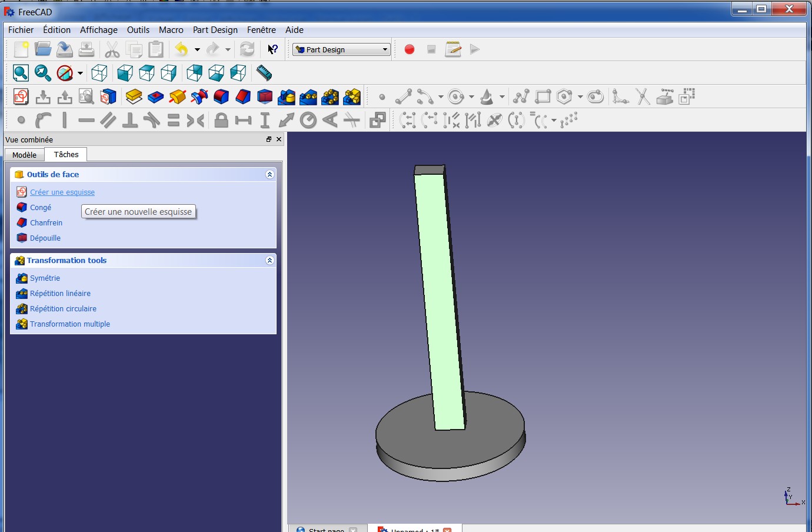Image resolution: width=812 pixels, height=532 pixels.
Task: Switch to axonometric view cube icon
Action: coord(99,73)
